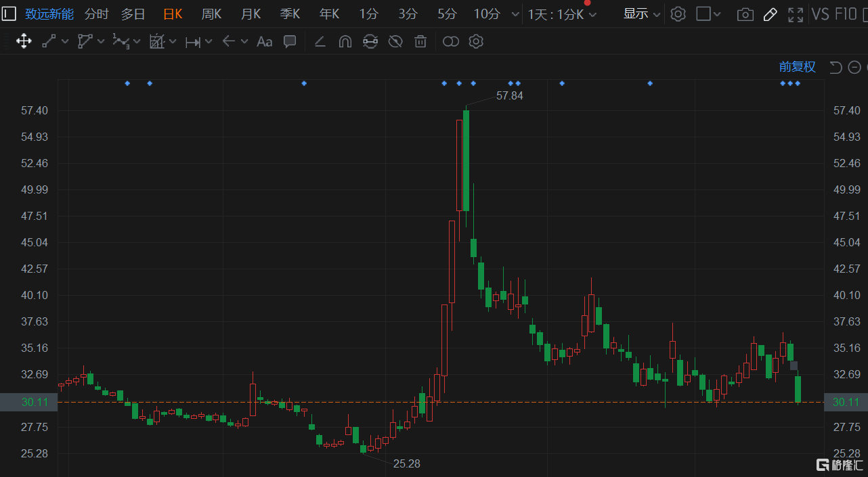Select the 日K daily candlestick tab
The width and height of the screenshot is (868, 477).
point(173,14)
